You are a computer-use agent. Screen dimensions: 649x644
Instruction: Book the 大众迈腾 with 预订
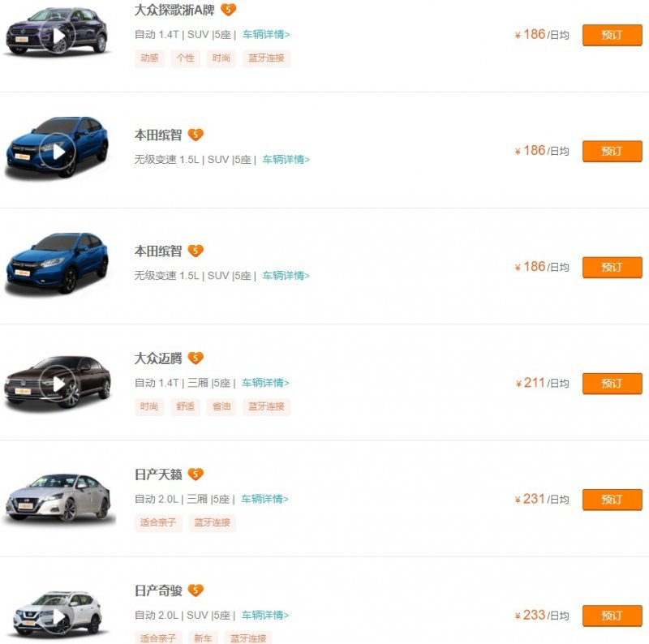tap(612, 384)
